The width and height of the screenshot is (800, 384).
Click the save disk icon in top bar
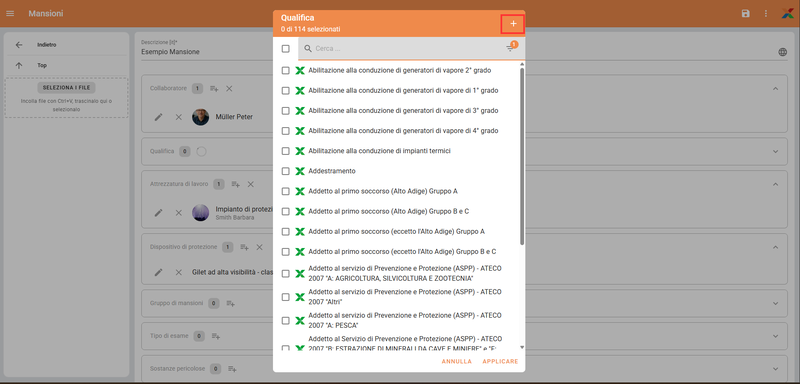pos(745,13)
